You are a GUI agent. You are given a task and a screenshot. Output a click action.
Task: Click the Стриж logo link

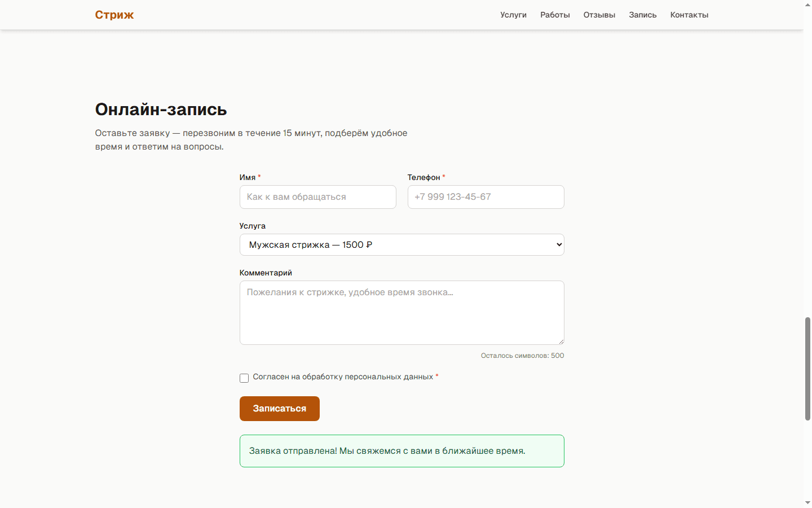(114, 15)
